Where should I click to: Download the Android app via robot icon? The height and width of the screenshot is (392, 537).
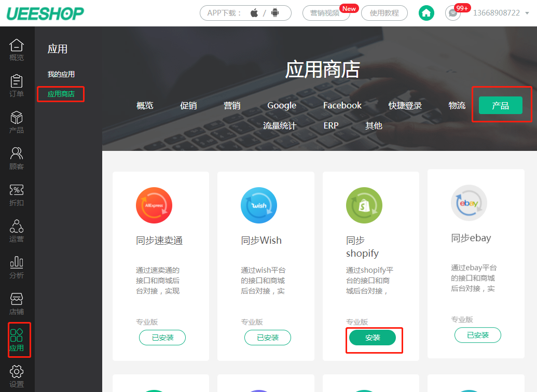coord(274,13)
